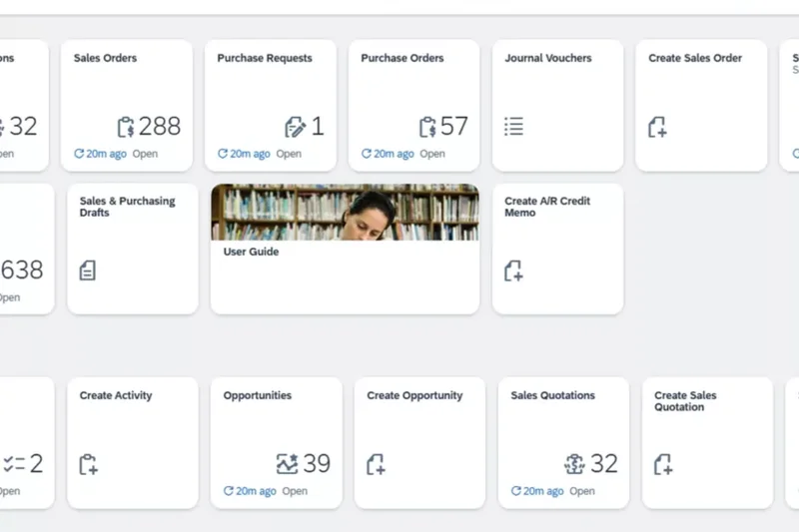Image resolution: width=799 pixels, height=532 pixels.
Task: Click the Create Opportunity document-plus icon
Action: tap(376, 464)
